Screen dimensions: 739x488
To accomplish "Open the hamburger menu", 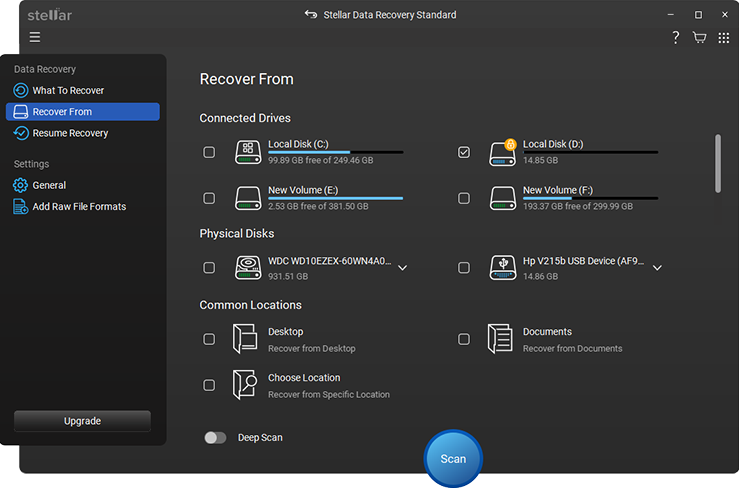I will coord(35,37).
